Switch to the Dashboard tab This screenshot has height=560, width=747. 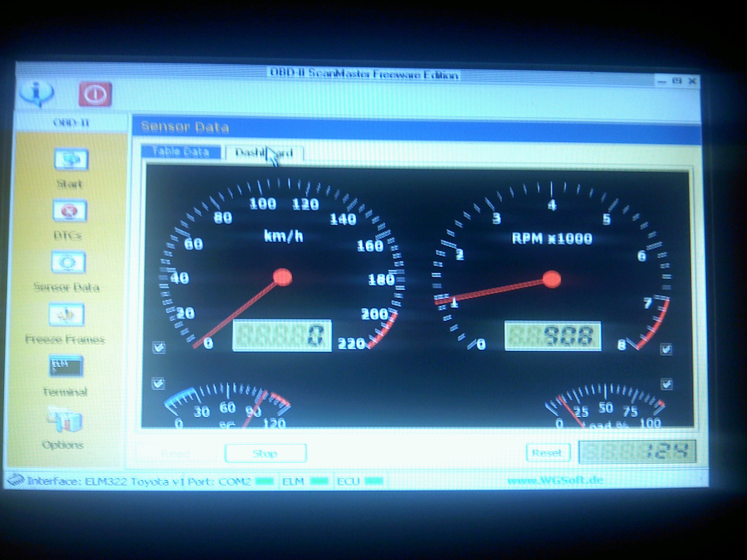coord(264,152)
